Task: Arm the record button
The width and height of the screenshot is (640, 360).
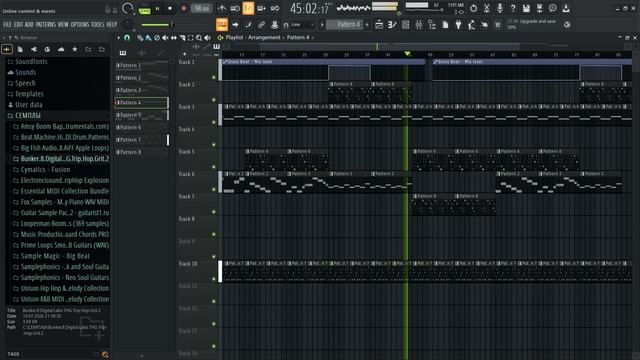Action: tap(184, 9)
